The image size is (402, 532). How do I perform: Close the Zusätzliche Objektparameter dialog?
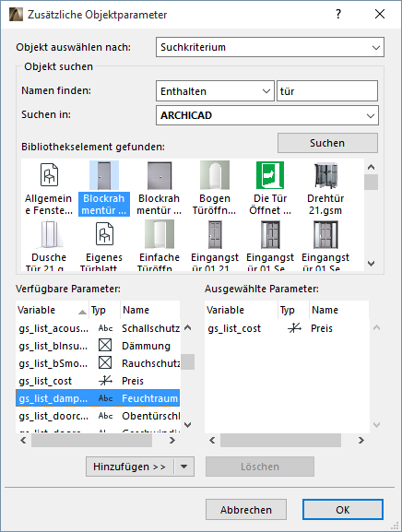tap(380, 14)
